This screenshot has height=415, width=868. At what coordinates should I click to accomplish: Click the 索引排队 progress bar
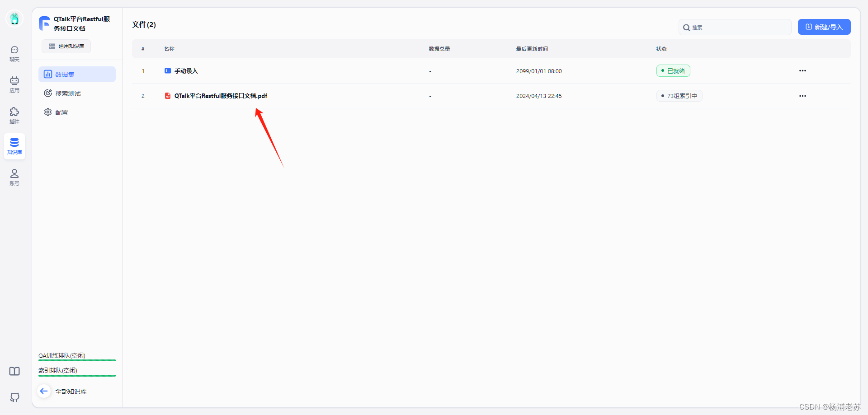point(77,375)
